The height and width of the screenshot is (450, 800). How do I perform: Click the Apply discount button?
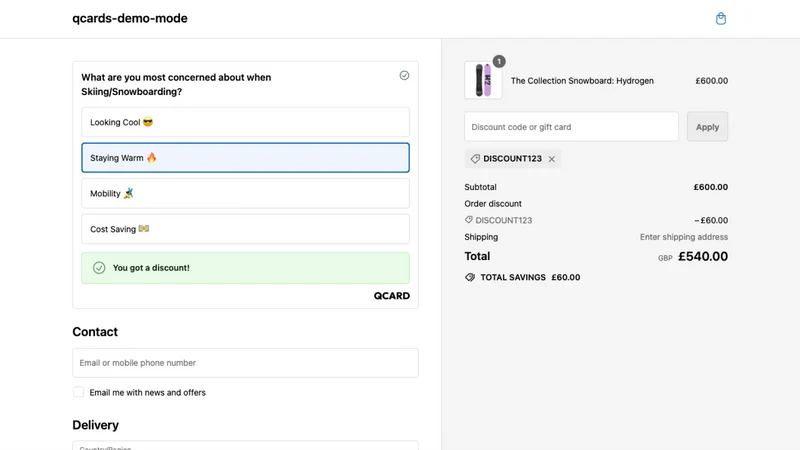[707, 127]
